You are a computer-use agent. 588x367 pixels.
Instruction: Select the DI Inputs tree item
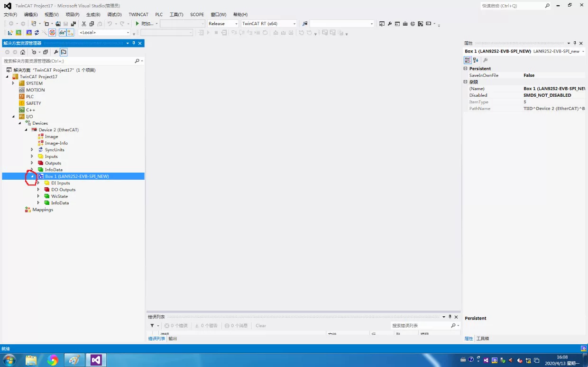click(x=61, y=183)
